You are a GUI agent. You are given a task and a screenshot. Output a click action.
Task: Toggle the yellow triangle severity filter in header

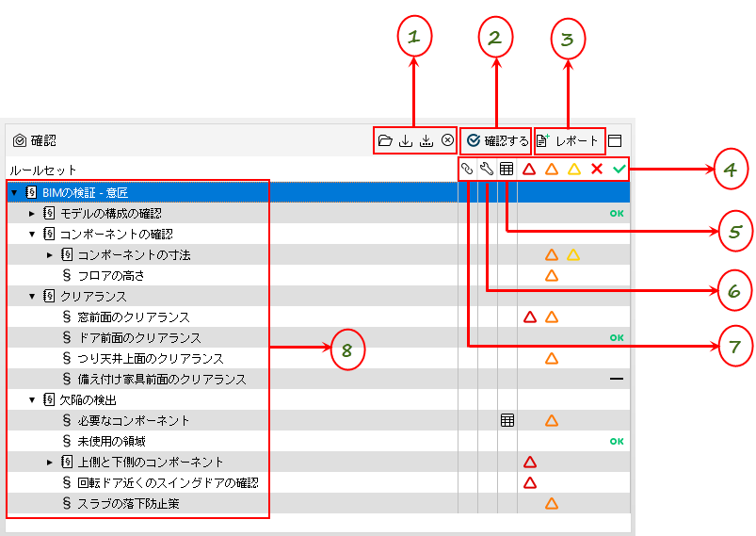(x=574, y=169)
